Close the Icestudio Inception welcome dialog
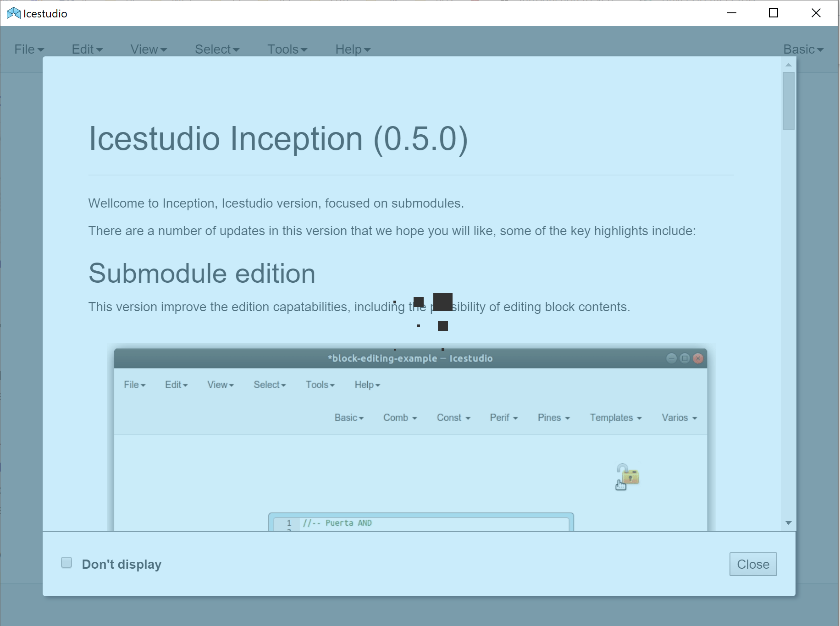 (x=752, y=564)
